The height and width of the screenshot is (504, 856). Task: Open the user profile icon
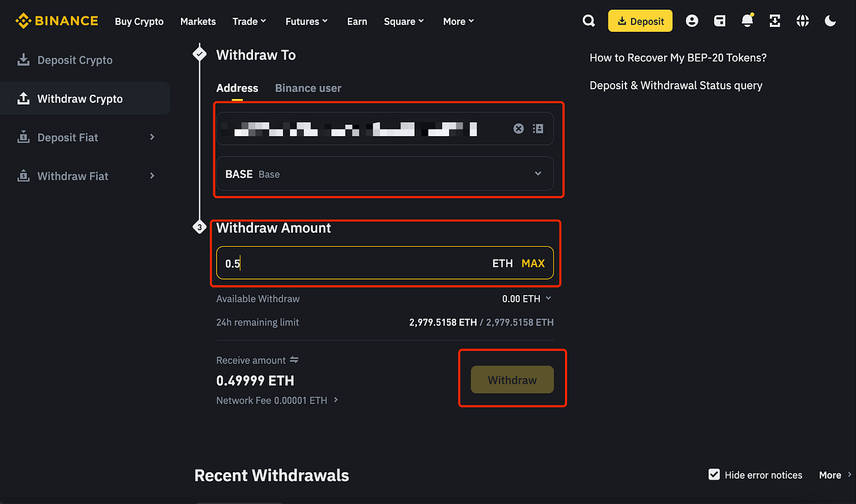(692, 20)
